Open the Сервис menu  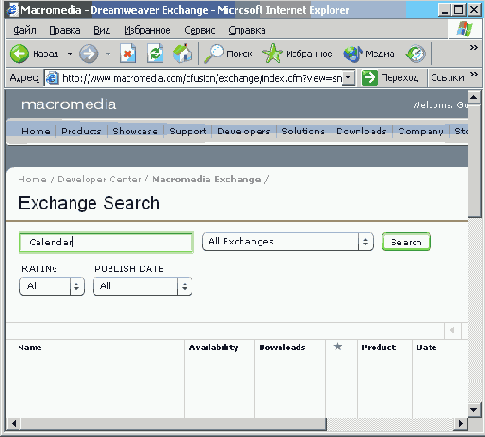tap(200, 30)
